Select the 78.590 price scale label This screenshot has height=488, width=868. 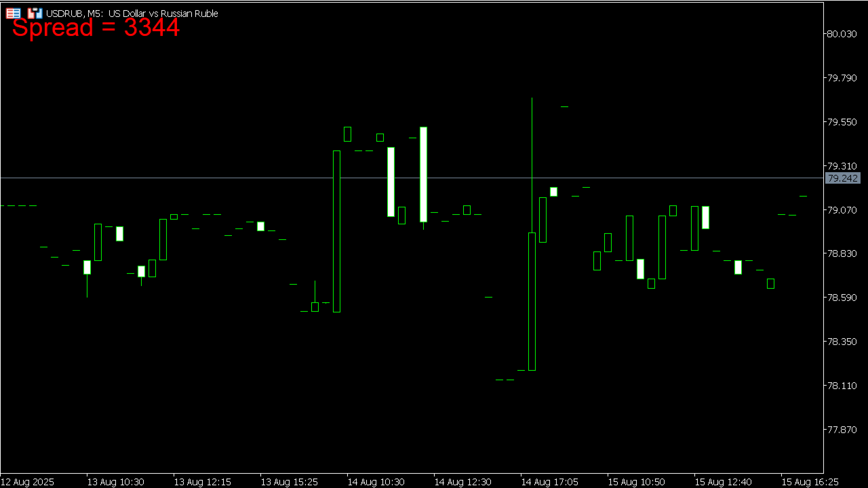click(842, 298)
